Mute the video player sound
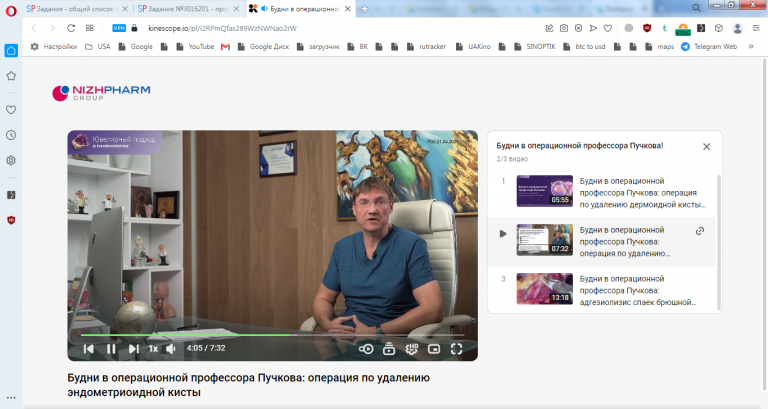768x409 pixels. click(x=170, y=349)
